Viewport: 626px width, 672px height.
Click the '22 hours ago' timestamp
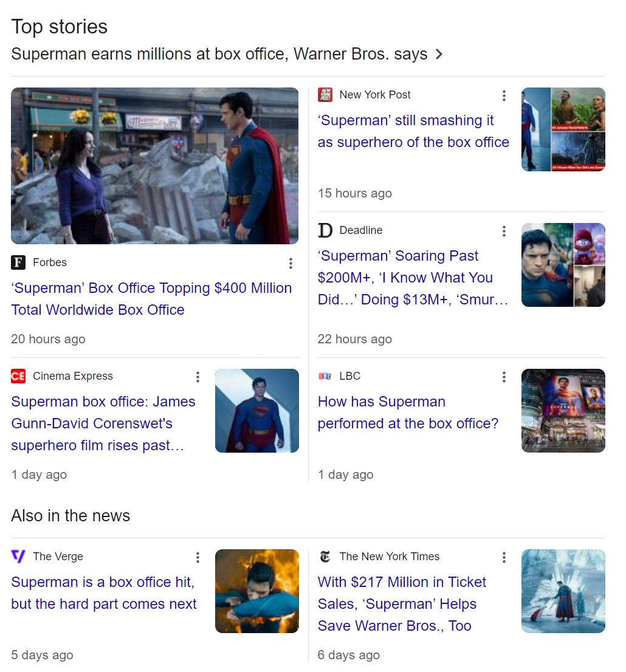(x=354, y=339)
